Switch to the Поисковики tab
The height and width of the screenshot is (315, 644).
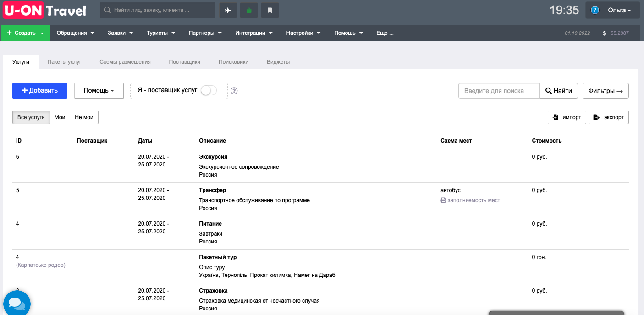[233, 61]
